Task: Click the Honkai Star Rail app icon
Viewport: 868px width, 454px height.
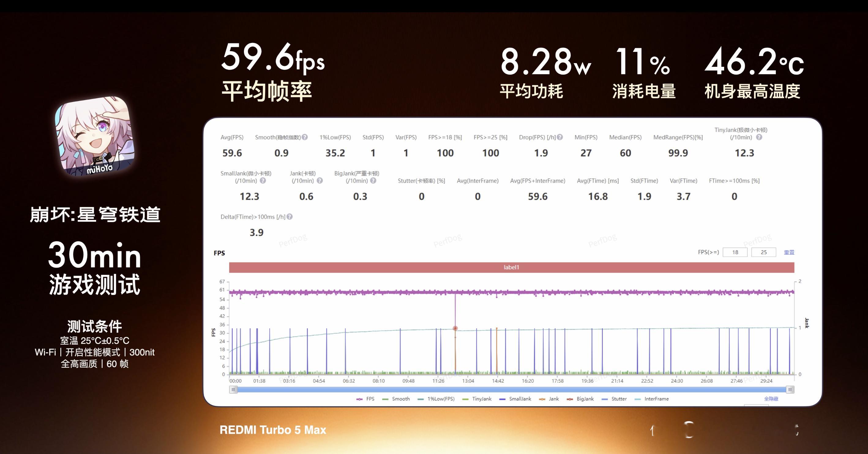Action: 95,136
